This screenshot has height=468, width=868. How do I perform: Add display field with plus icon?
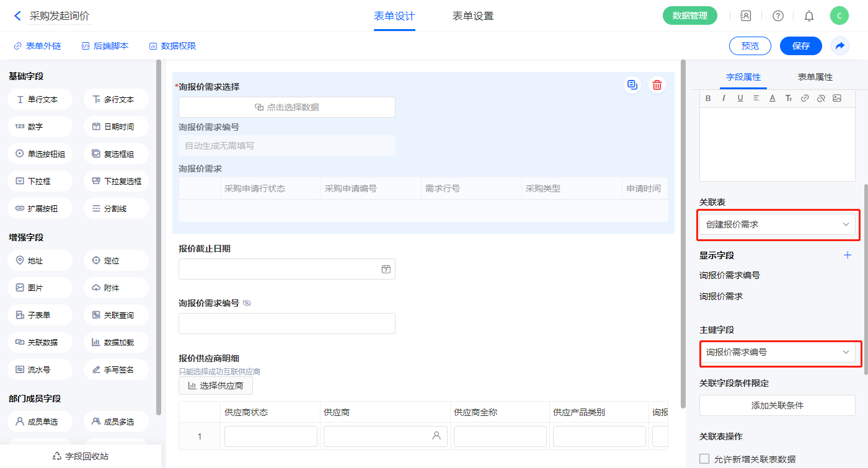click(x=848, y=255)
